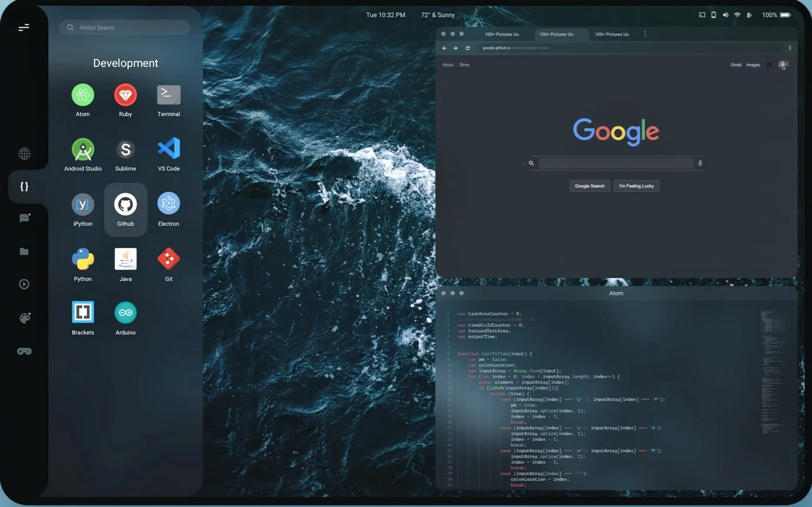This screenshot has width=812, height=507.
Task: Open the Gmail link
Action: [x=736, y=65]
